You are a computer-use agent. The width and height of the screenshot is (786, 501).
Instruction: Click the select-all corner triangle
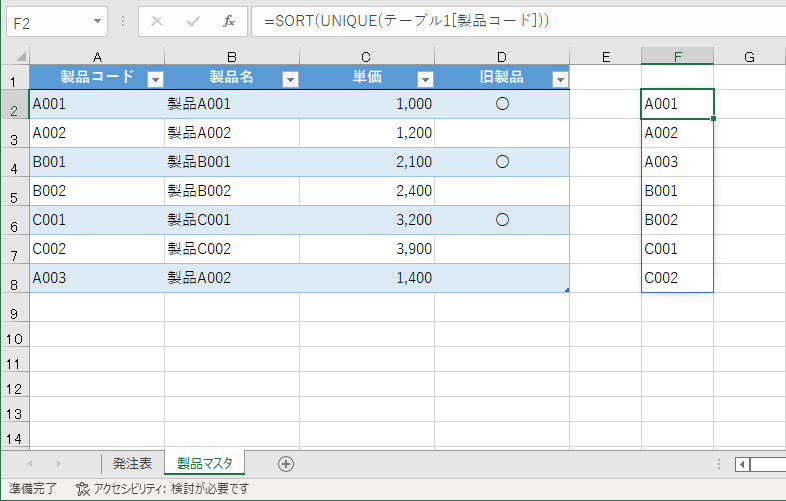tap(20, 56)
